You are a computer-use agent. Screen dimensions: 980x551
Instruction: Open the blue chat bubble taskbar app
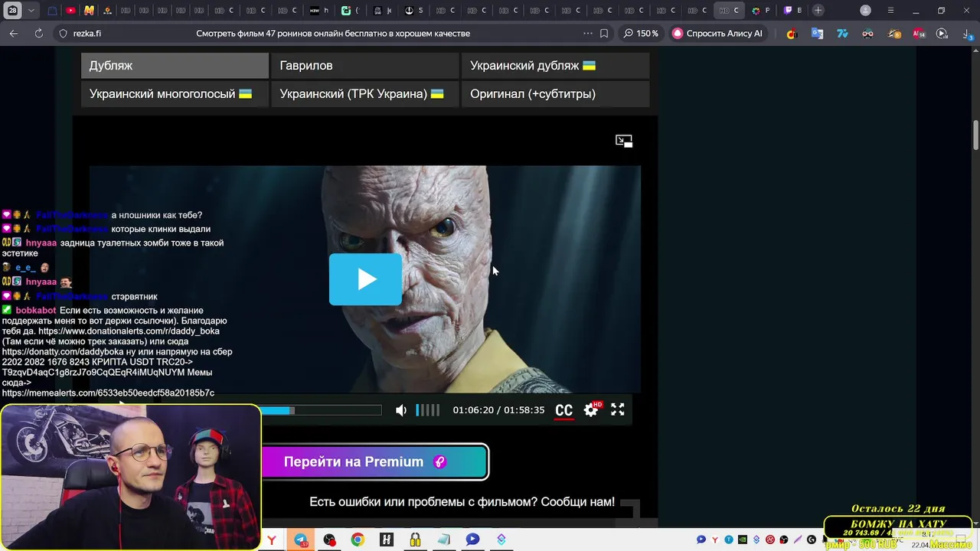point(472,540)
